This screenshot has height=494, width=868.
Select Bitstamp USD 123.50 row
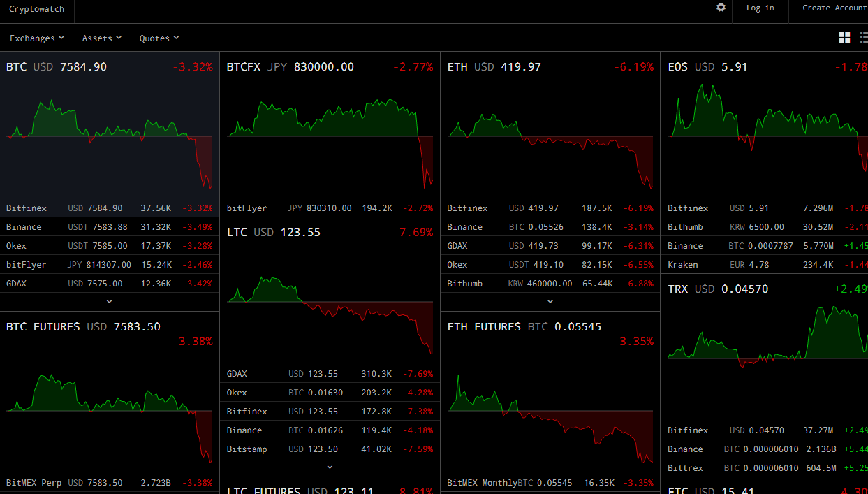(330, 449)
